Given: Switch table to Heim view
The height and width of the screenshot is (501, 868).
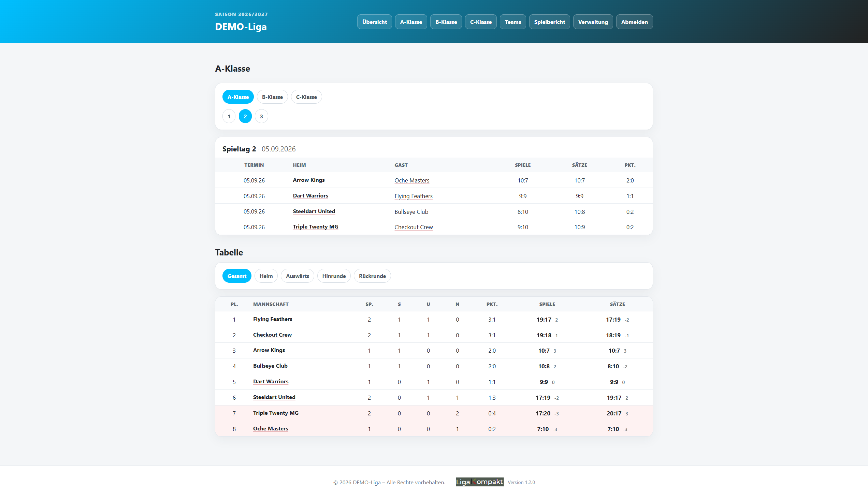Looking at the screenshot, I should (266, 276).
